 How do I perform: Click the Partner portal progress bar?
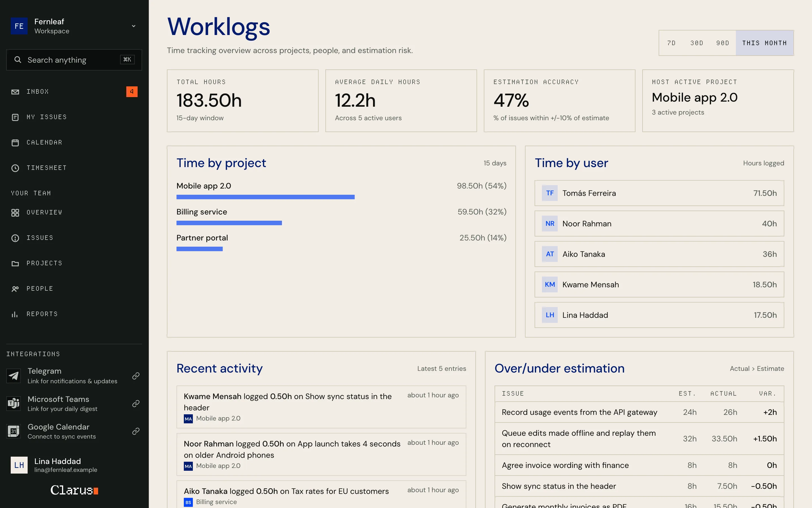tap(200, 249)
